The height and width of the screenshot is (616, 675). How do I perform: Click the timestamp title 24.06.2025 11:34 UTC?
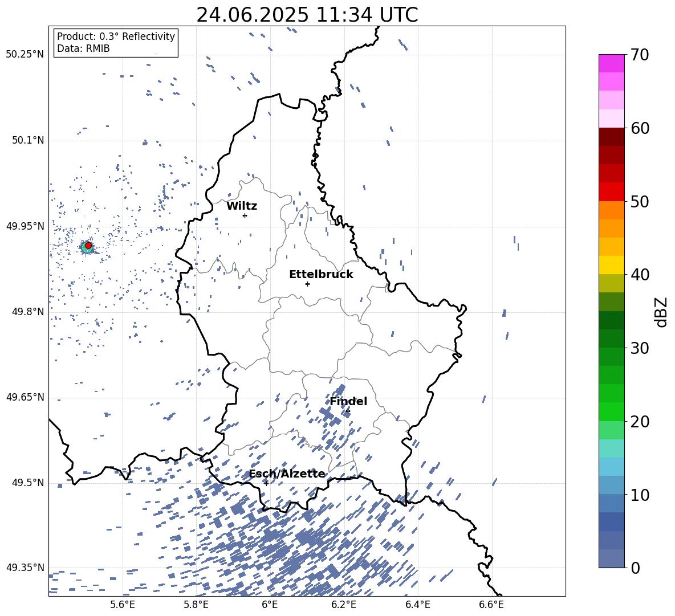click(307, 15)
